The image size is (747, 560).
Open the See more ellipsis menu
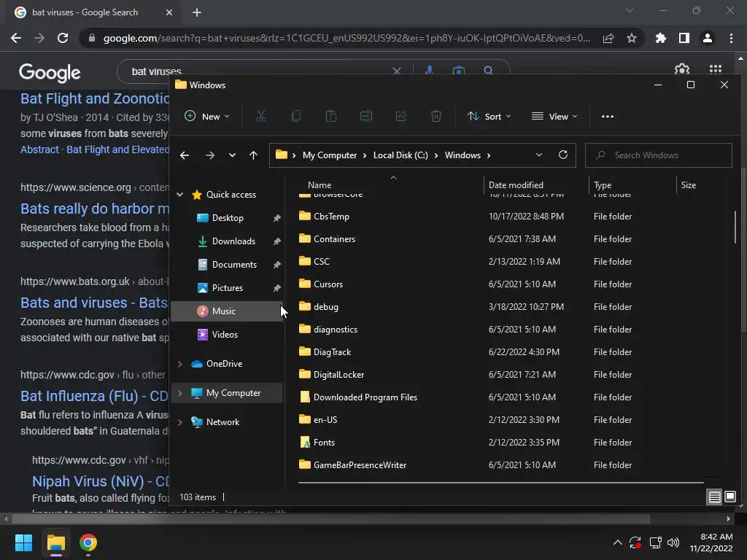[608, 116]
